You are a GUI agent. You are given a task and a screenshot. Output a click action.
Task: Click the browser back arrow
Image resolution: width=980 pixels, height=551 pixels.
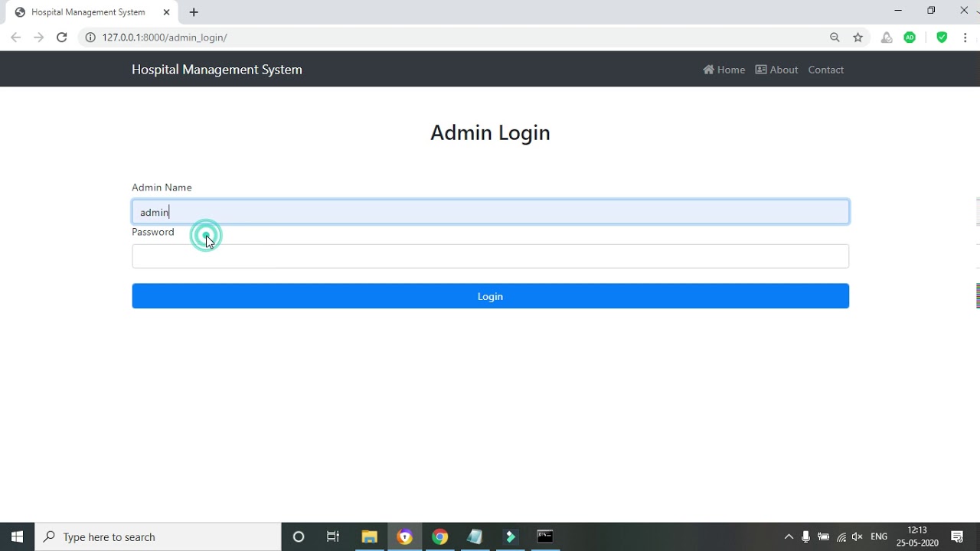coord(15,37)
